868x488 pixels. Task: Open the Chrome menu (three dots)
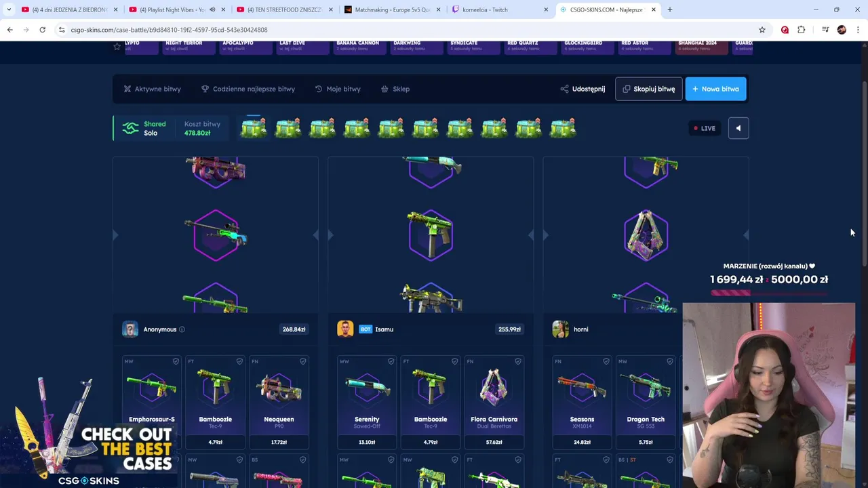858,30
